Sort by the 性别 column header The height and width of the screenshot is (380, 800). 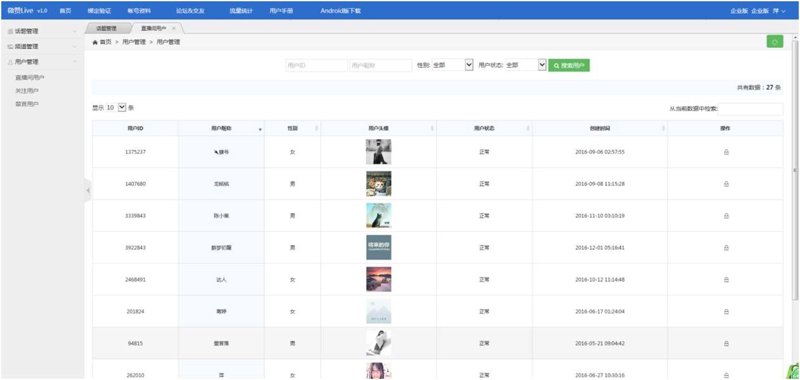coord(293,129)
